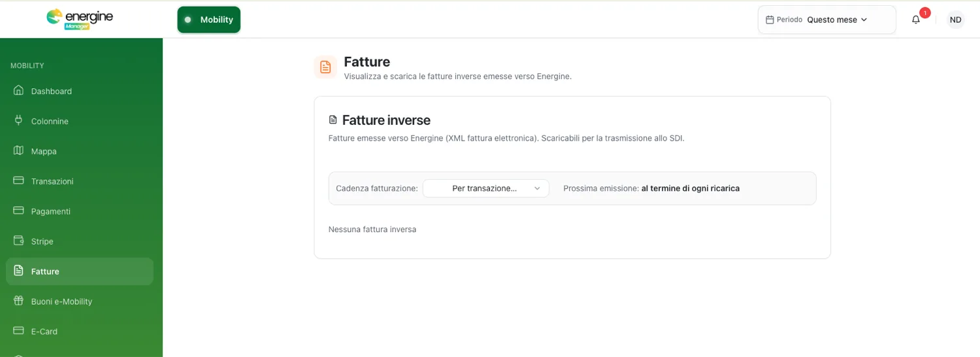
Task: Open Buoni e-Mobility section
Action: 80,301
